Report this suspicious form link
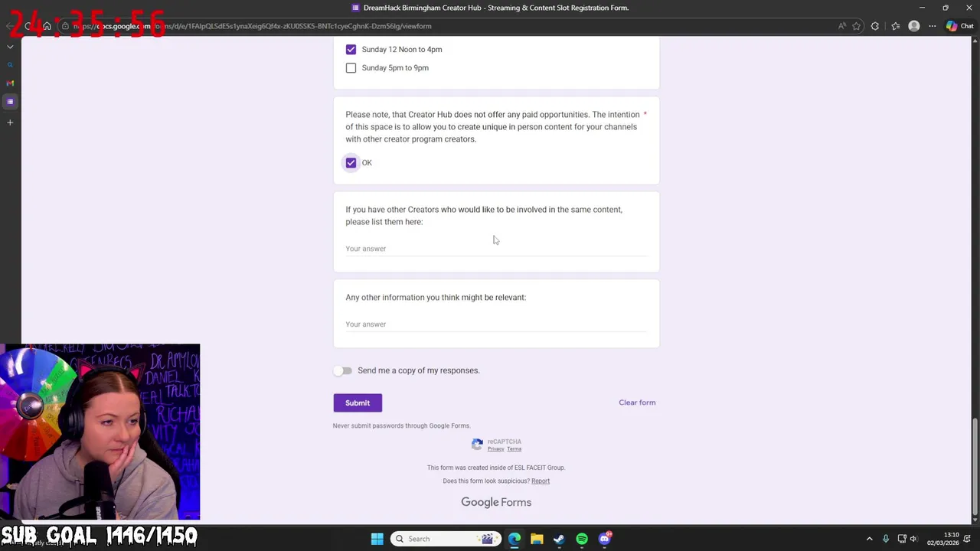980x551 pixels. pos(541,481)
